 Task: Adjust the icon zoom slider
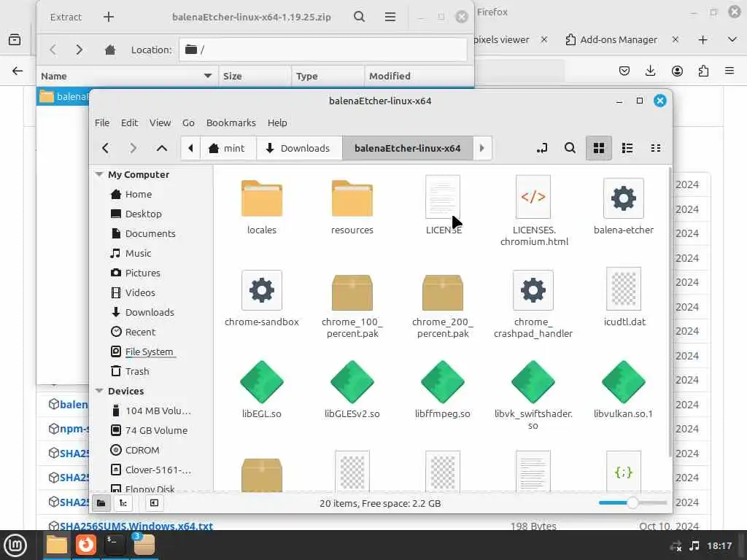632,503
